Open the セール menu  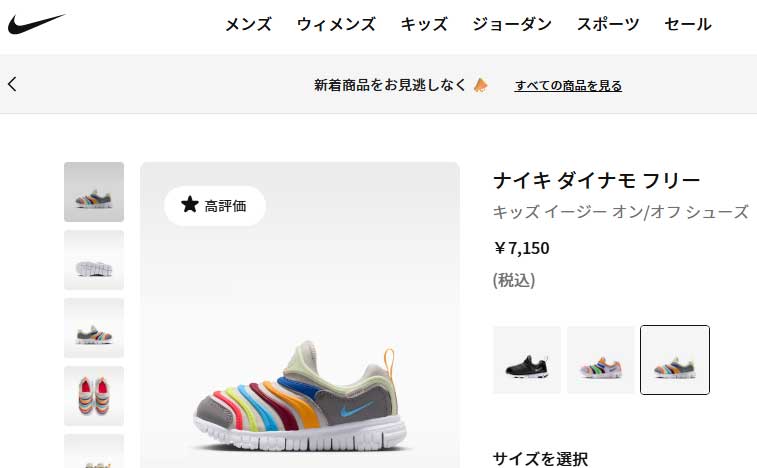click(x=687, y=24)
